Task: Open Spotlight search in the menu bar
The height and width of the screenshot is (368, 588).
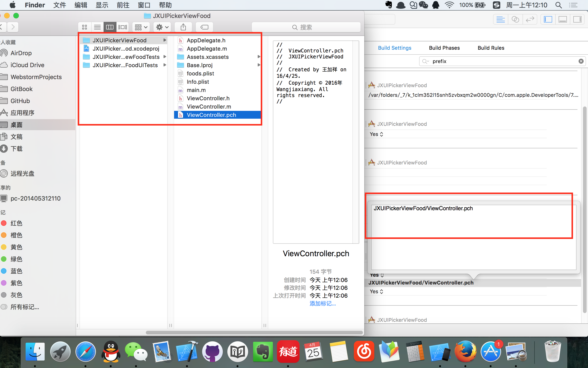Action: pos(558,5)
